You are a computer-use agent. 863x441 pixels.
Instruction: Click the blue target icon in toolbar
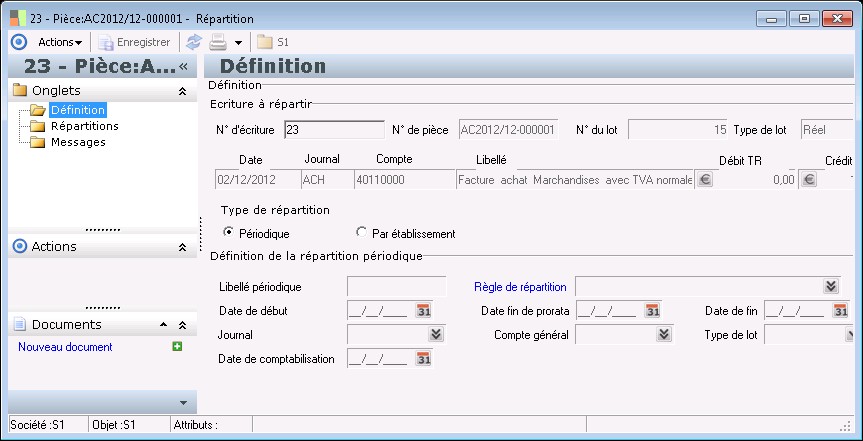(19, 42)
